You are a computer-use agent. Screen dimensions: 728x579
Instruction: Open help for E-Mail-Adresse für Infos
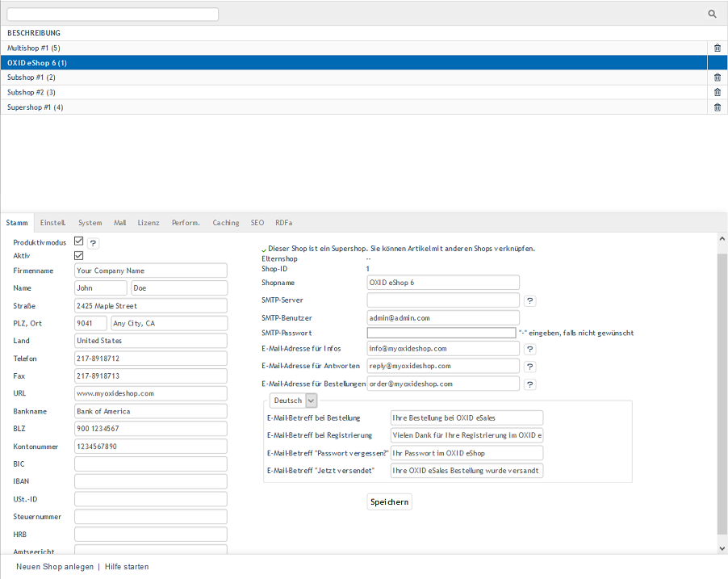(529, 350)
